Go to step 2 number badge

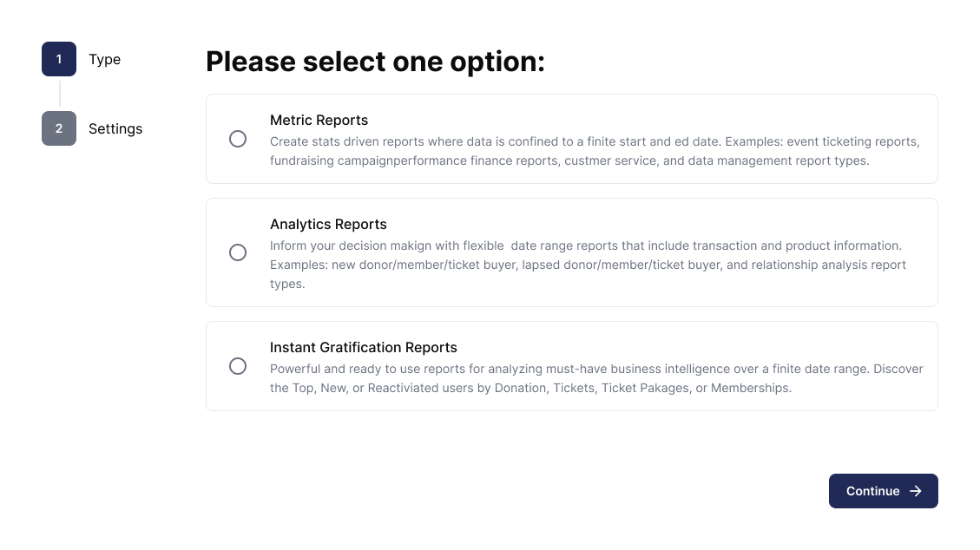click(x=59, y=128)
